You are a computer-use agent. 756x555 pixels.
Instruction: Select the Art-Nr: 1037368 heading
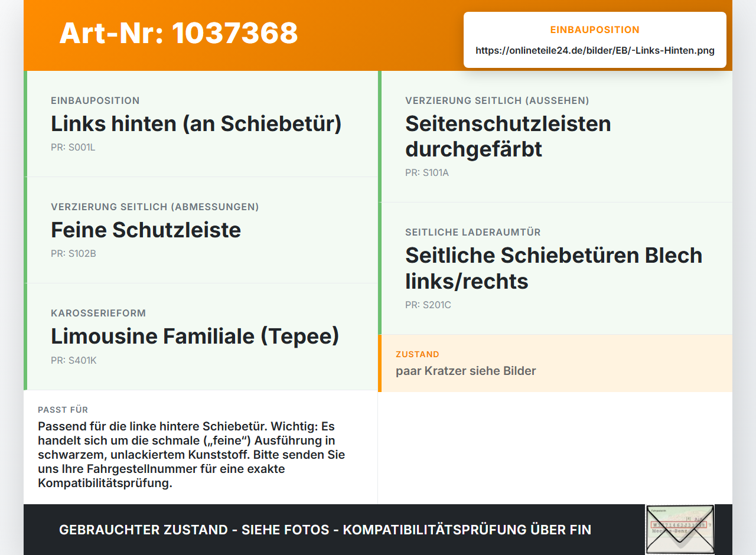coord(178,33)
